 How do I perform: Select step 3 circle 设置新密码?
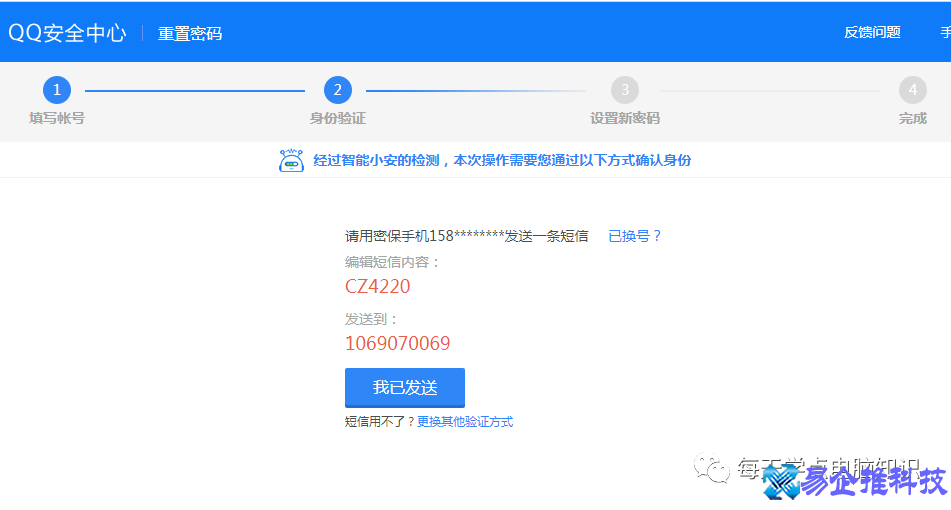(x=625, y=90)
